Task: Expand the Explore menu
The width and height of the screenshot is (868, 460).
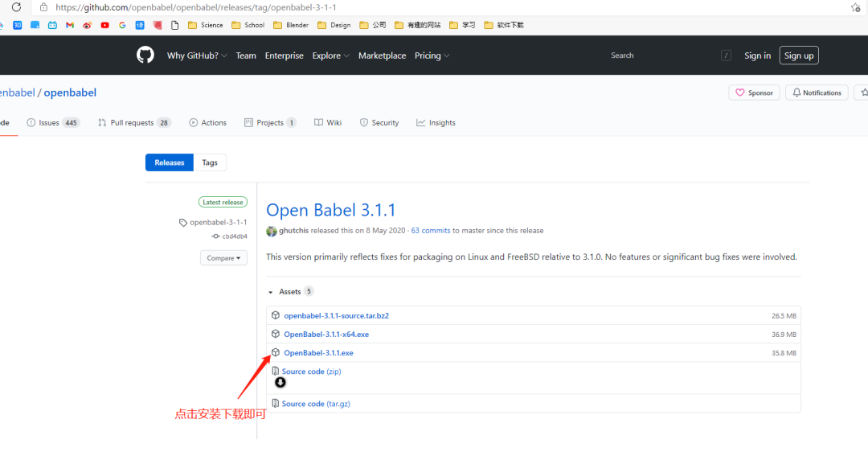Action: (331, 55)
